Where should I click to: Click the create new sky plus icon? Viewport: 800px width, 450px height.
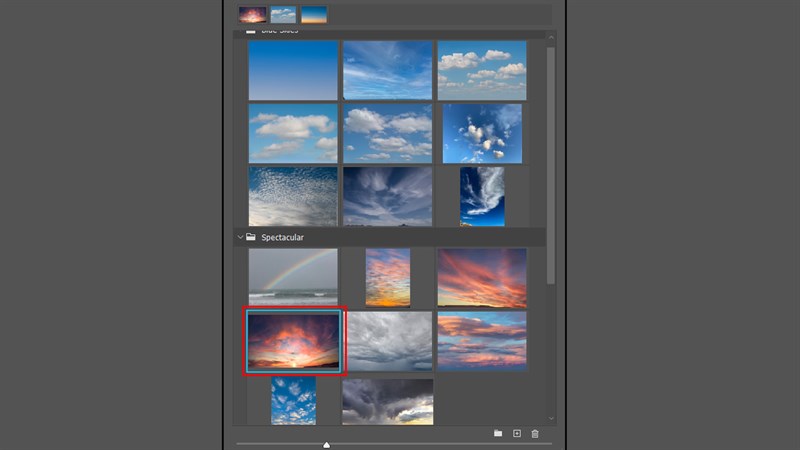tap(517, 433)
